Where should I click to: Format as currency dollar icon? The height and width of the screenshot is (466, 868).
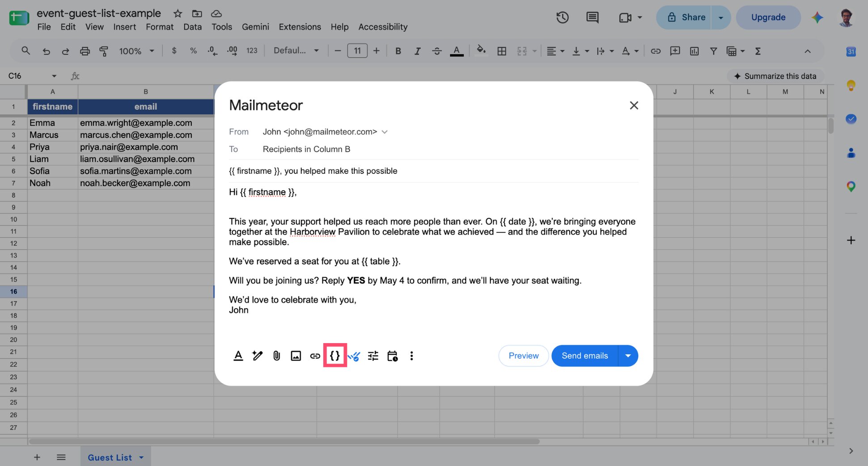pyautogui.click(x=174, y=51)
